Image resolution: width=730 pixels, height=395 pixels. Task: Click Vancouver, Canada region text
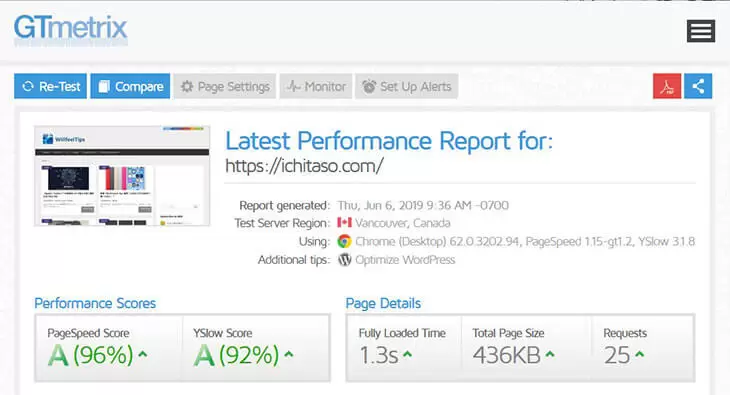click(403, 223)
